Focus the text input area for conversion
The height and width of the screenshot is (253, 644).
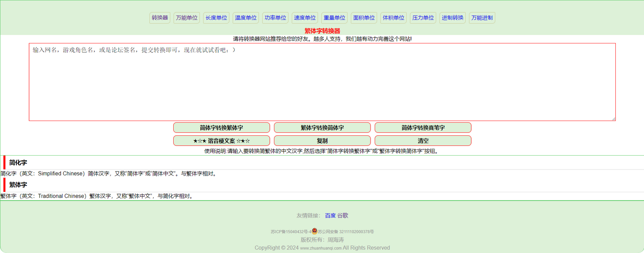click(x=322, y=82)
